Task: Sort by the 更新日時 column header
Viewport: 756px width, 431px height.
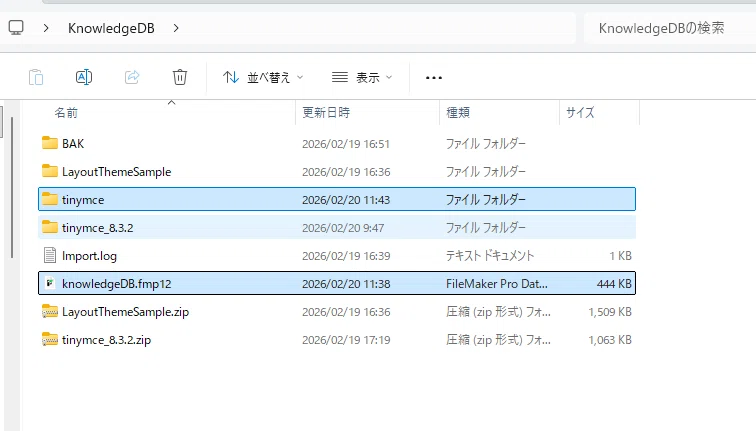Action: (x=326, y=112)
